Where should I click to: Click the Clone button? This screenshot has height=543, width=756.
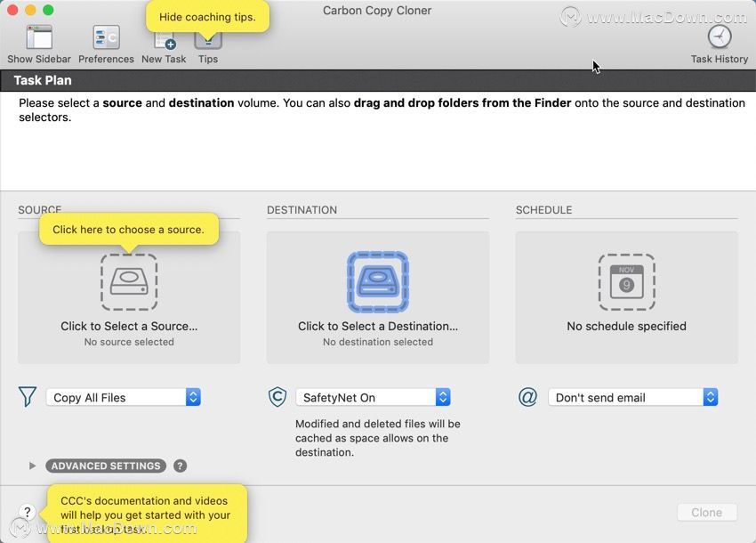(x=707, y=512)
